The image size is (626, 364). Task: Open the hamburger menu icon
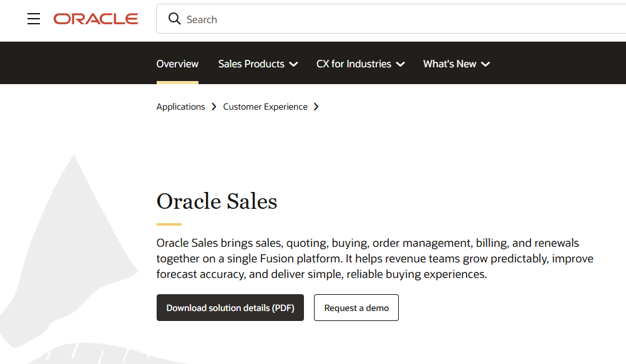click(x=34, y=19)
